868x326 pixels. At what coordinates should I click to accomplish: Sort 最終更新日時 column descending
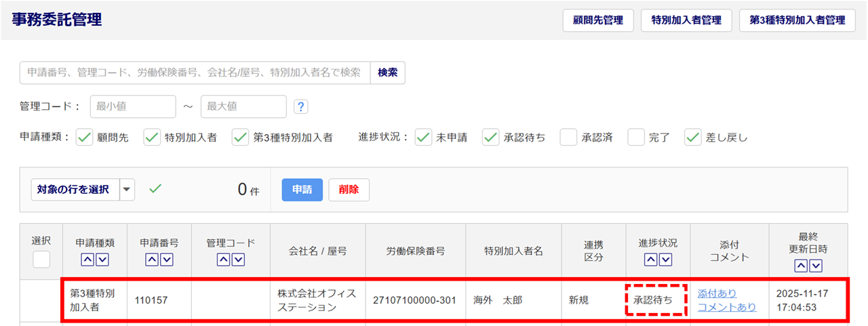[816, 266]
